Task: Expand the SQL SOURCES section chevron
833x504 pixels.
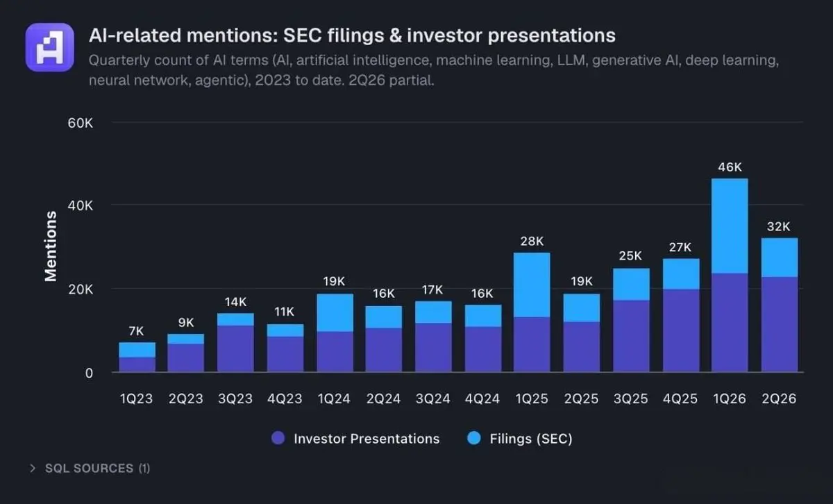Action: [x=33, y=469]
